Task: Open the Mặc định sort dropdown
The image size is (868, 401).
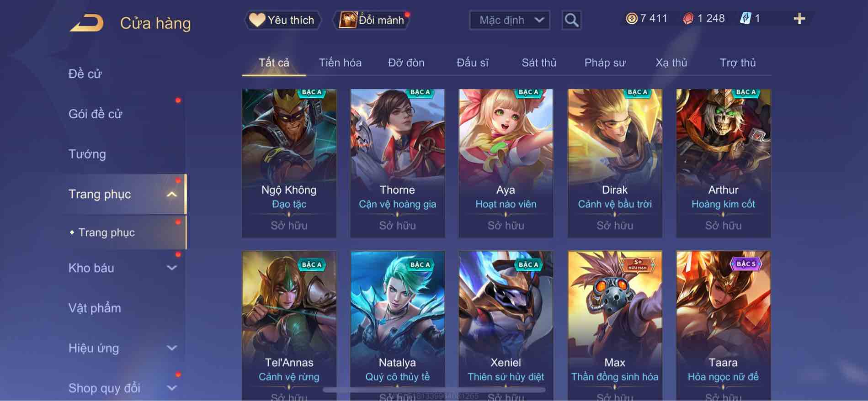Action: click(x=510, y=20)
